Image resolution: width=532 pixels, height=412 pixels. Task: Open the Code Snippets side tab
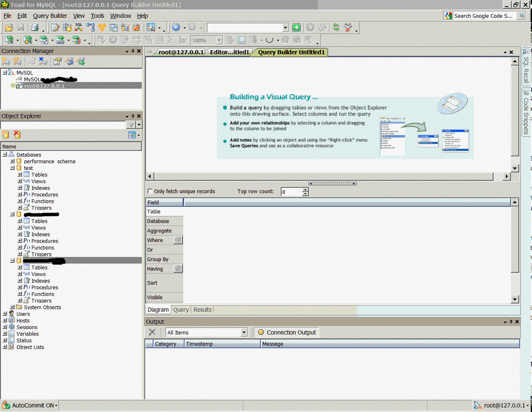pos(526,112)
